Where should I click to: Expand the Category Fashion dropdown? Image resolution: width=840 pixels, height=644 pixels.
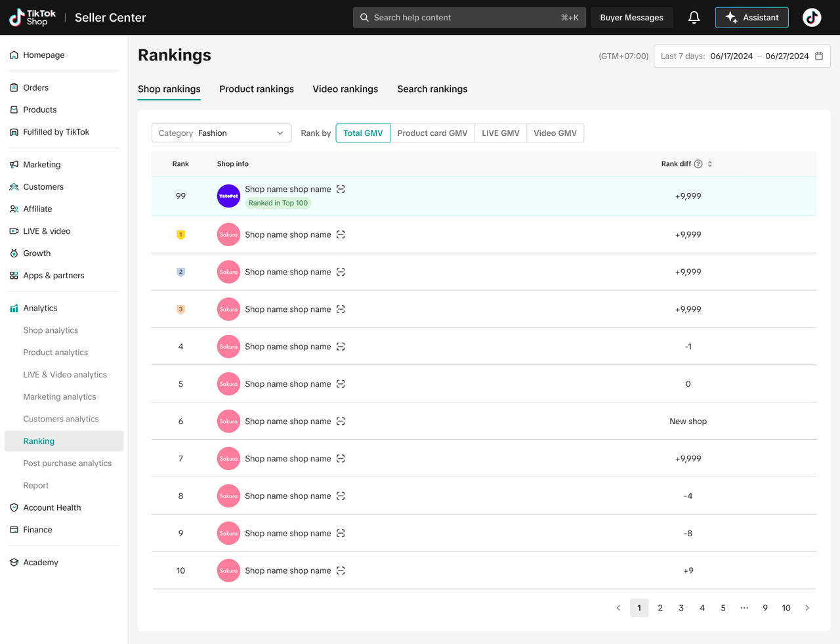tap(221, 133)
